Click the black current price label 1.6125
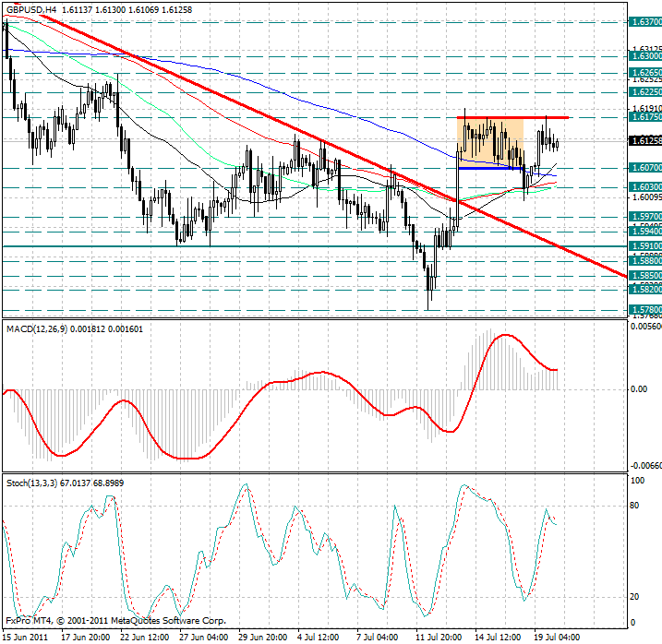This screenshot has width=662, height=644. 645,140
